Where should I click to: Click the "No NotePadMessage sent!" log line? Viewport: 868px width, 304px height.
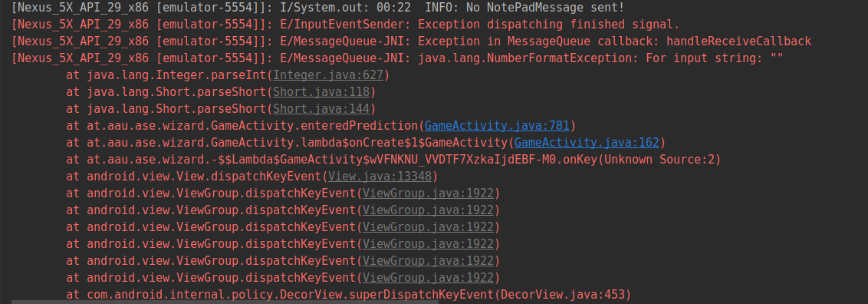pyautogui.click(x=318, y=8)
